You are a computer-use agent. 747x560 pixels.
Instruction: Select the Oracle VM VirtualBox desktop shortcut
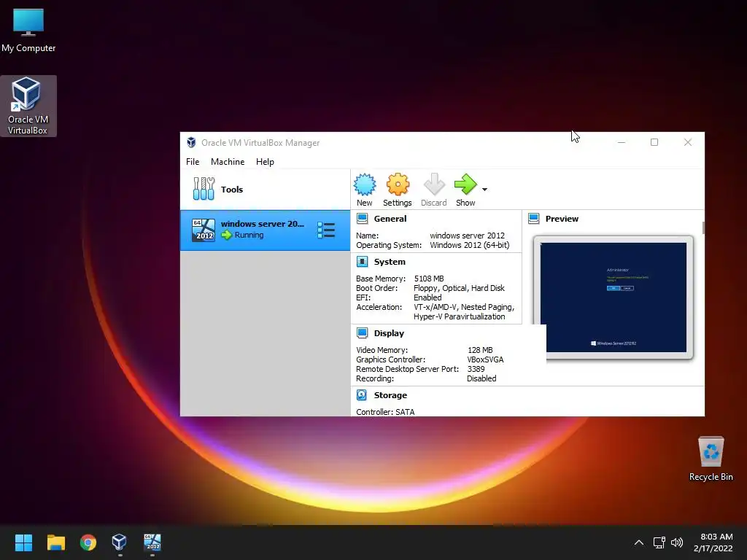(x=28, y=106)
